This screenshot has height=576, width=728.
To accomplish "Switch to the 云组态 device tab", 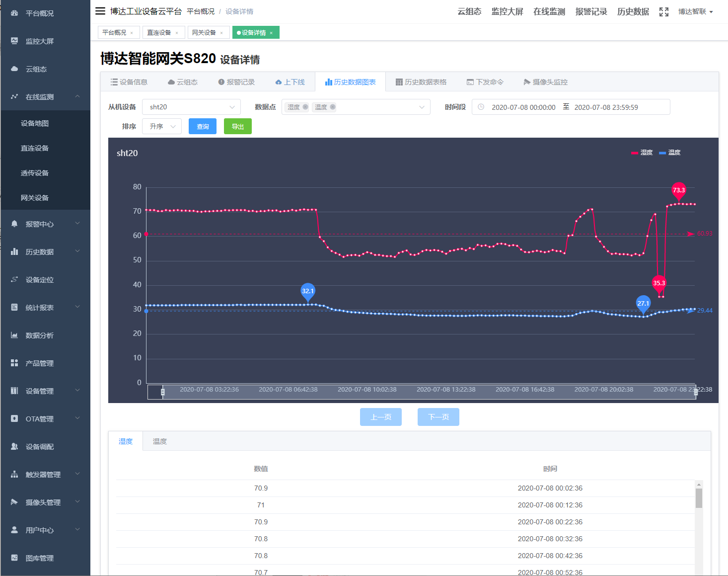I will click(x=183, y=82).
